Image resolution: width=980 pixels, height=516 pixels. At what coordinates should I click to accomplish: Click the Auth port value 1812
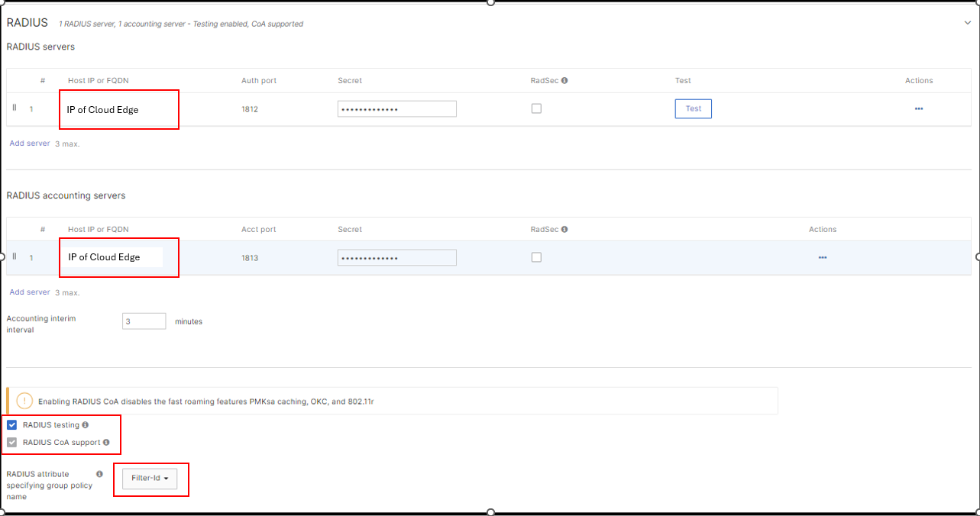(x=250, y=109)
